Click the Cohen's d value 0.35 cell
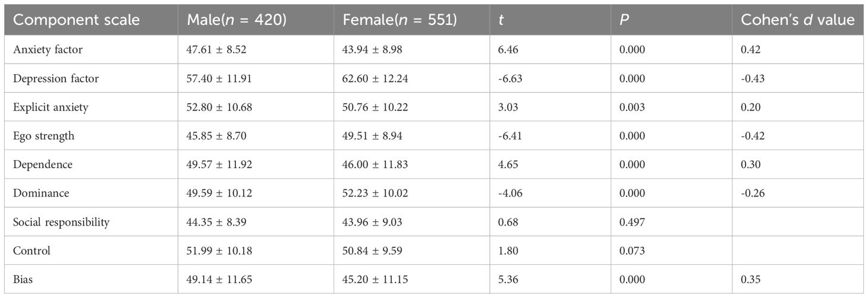This screenshot has width=868, height=298. pos(749,280)
